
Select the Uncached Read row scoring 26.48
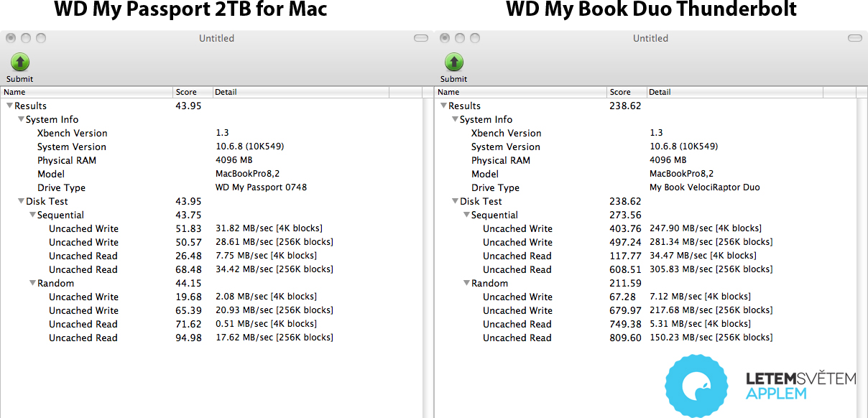click(212, 256)
